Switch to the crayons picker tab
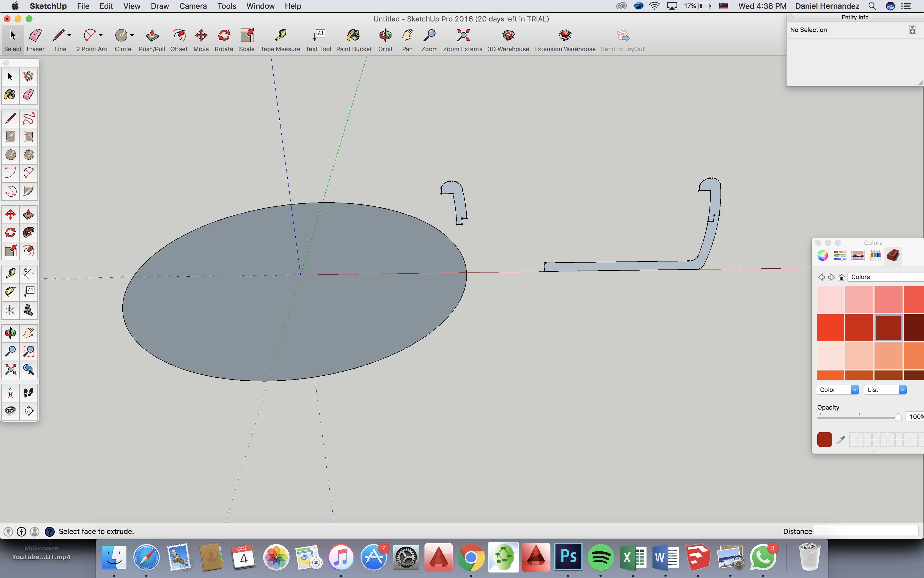 tap(875, 255)
